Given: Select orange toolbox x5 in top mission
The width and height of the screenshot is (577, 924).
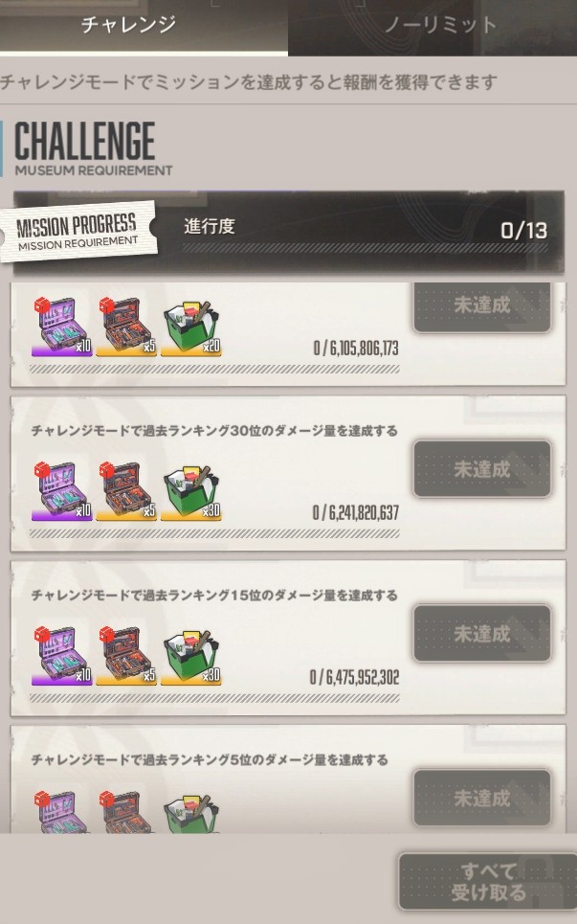Looking at the screenshot, I should (x=126, y=327).
